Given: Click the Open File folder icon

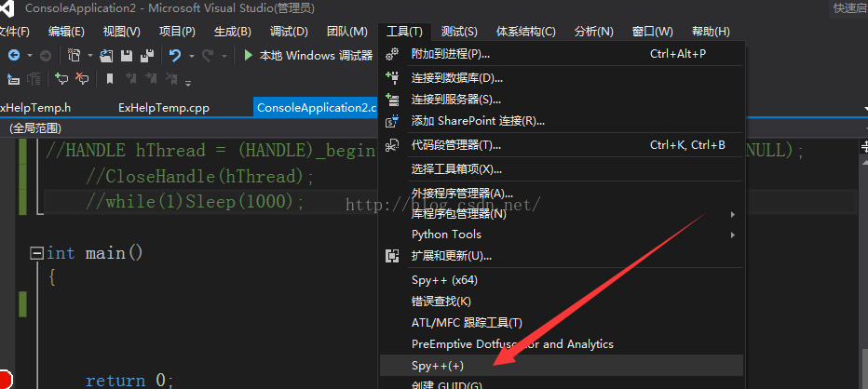Looking at the screenshot, I should click(x=106, y=55).
